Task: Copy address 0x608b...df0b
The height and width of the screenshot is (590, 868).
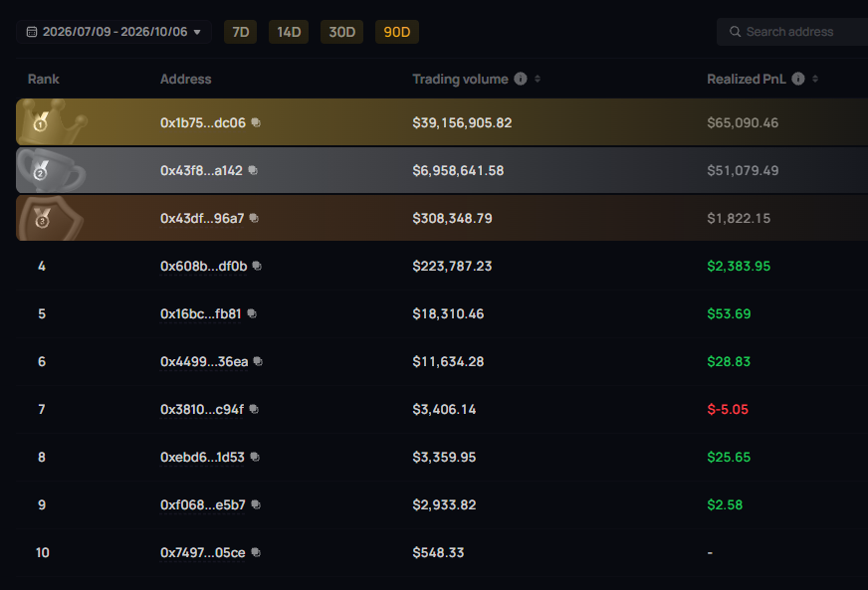Action: click(x=257, y=266)
